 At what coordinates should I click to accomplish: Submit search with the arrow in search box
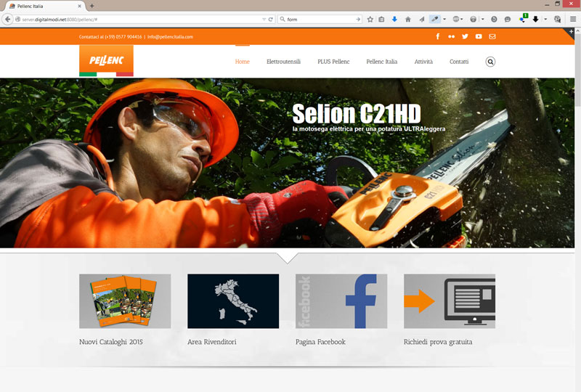(358, 20)
